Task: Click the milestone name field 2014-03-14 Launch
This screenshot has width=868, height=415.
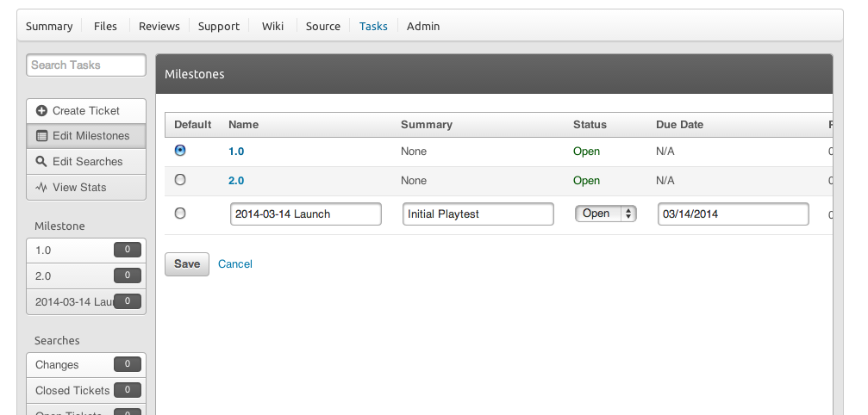Action: tap(305, 214)
